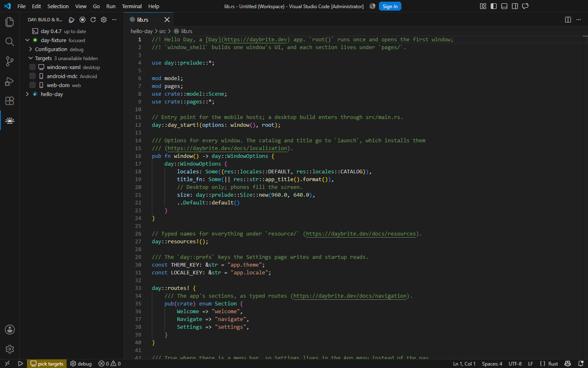Open notifications bell in status bar
This screenshot has height=368, width=588.
coord(581,364)
